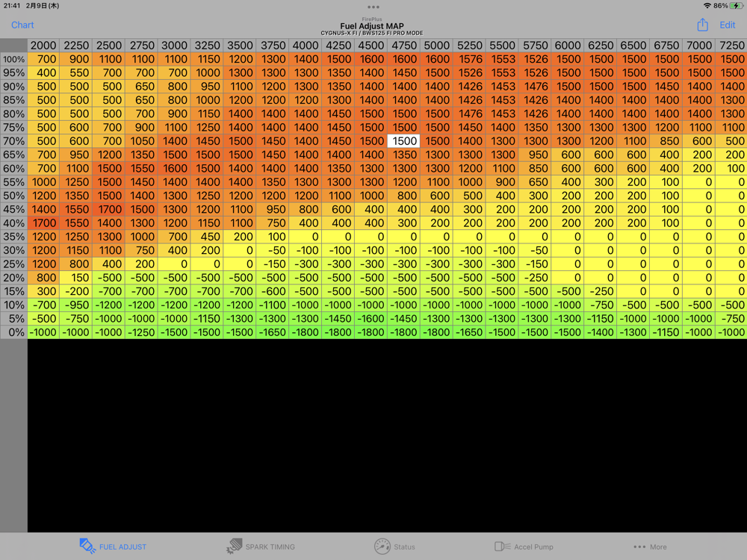Tap the Accel Pump icon
Image resolution: width=747 pixels, height=560 pixels.
(x=502, y=547)
